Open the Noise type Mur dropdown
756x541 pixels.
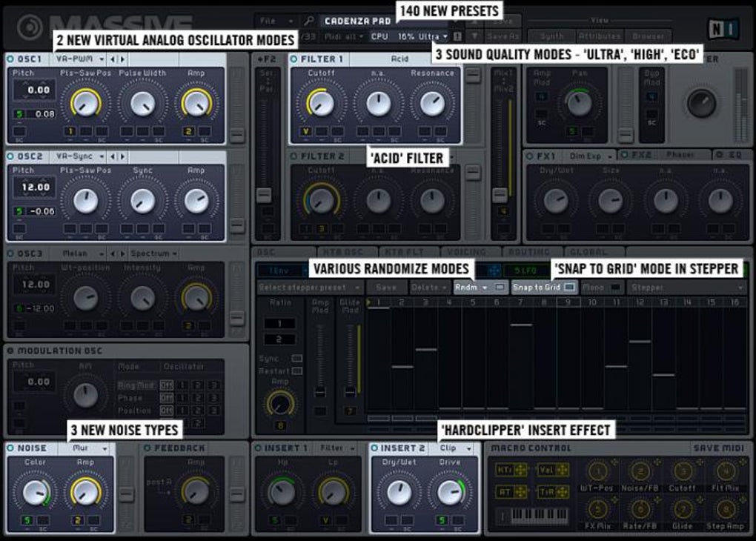pyautogui.click(x=90, y=448)
